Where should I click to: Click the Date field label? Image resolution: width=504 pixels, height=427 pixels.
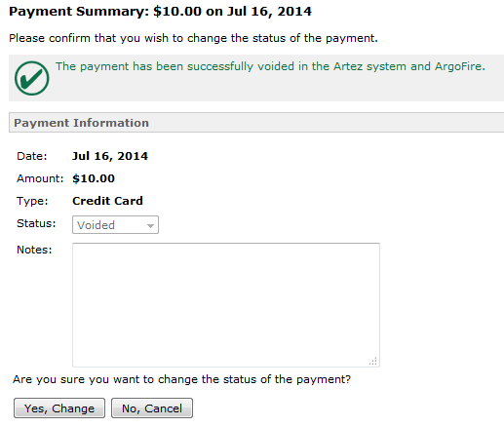coord(32,156)
